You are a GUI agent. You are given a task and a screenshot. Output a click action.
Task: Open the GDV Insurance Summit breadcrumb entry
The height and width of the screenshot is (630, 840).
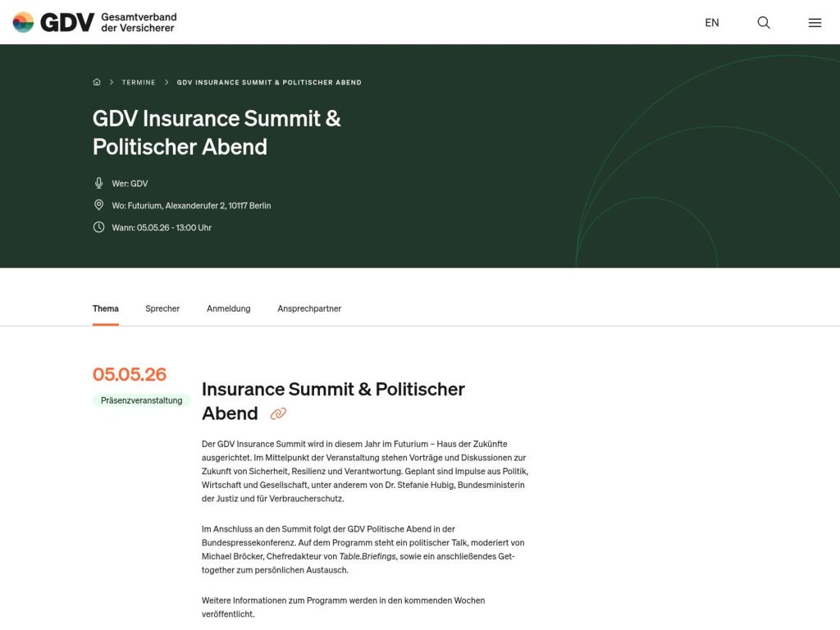[x=269, y=82]
